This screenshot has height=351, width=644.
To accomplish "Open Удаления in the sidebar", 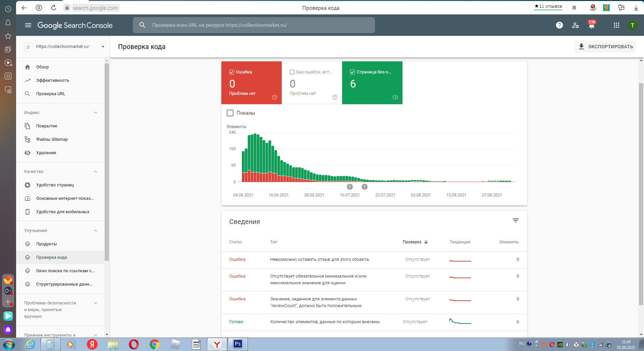I will pos(60,153).
